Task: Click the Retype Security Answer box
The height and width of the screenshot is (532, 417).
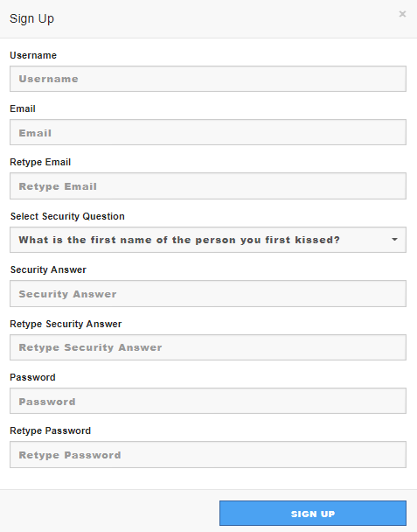Action: tap(208, 347)
